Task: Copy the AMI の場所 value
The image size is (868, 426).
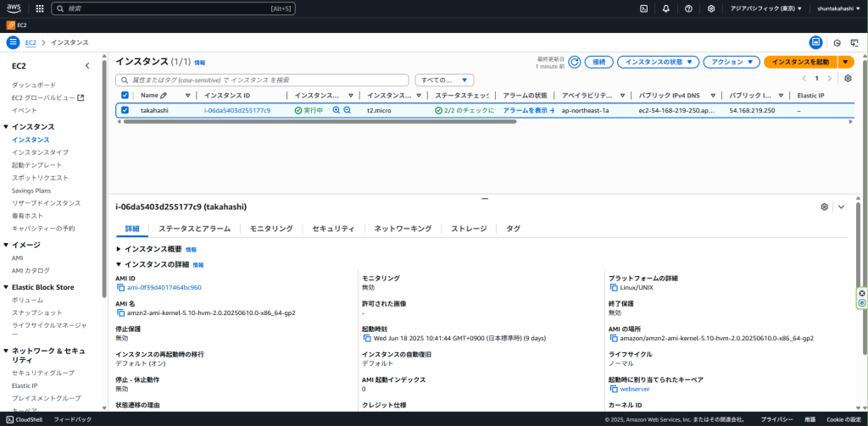Action: (614, 338)
